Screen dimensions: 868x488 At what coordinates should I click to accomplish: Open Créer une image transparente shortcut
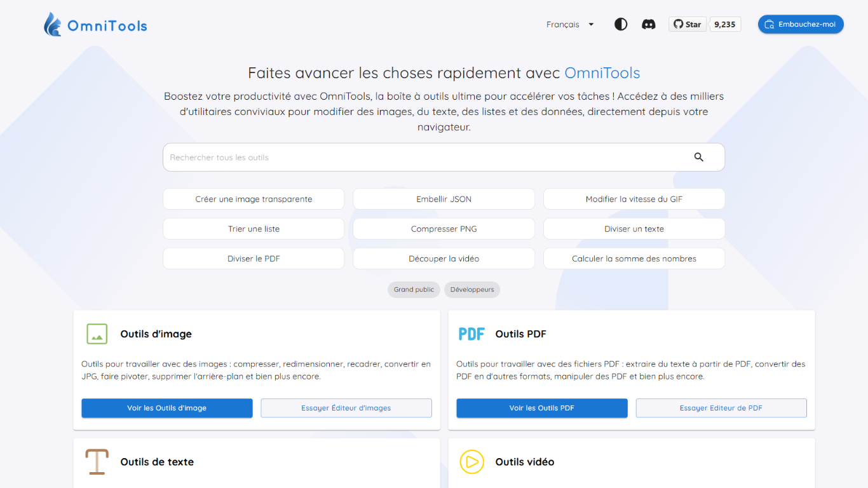pyautogui.click(x=254, y=199)
